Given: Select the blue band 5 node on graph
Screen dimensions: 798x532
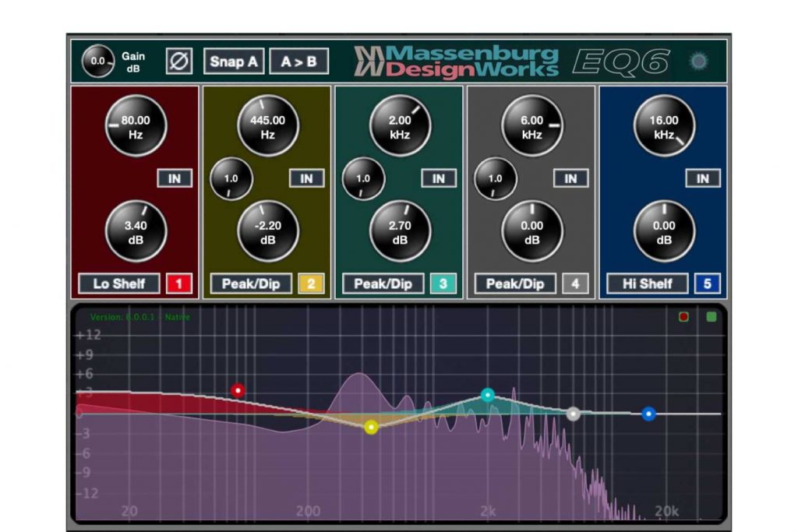Looking at the screenshot, I should point(648,414).
